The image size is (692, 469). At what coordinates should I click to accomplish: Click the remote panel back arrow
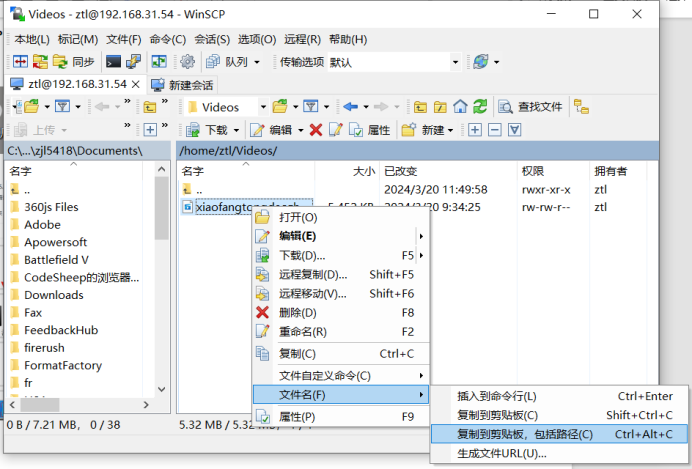click(x=350, y=107)
